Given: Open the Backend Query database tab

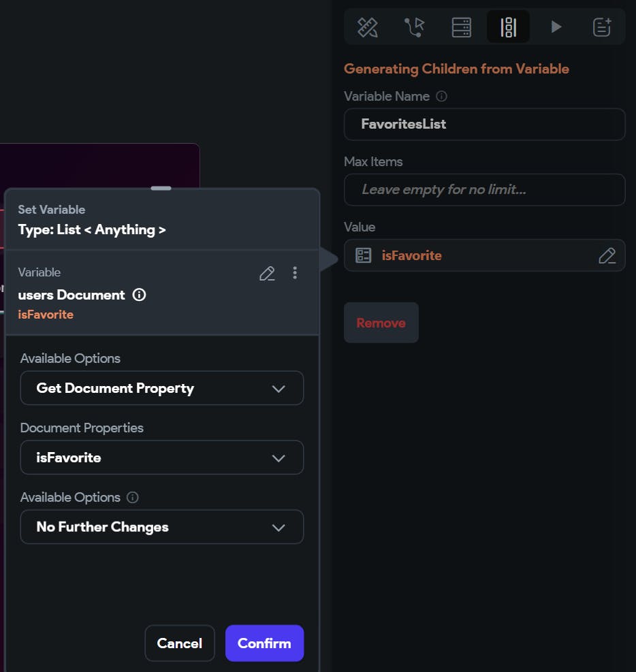Looking at the screenshot, I should (462, 27).
